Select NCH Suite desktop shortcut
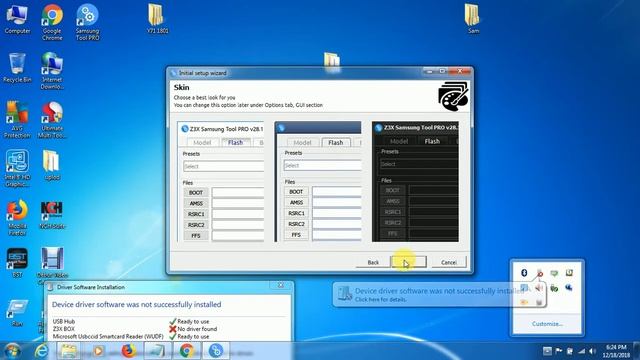Viewport: 640px width, 360px height. 52,215
